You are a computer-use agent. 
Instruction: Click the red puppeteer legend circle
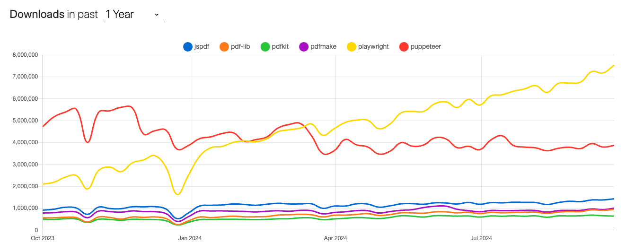tap(405, 46)
